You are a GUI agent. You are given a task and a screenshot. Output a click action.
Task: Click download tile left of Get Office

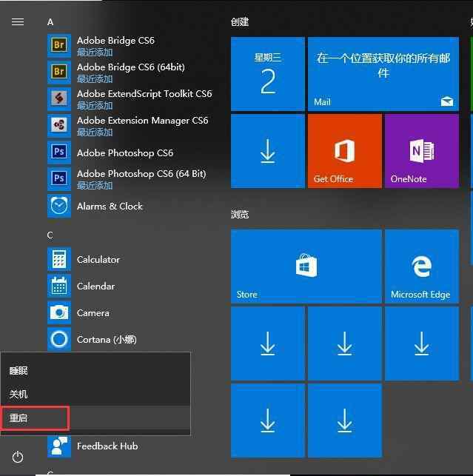[x=267, y=151]
